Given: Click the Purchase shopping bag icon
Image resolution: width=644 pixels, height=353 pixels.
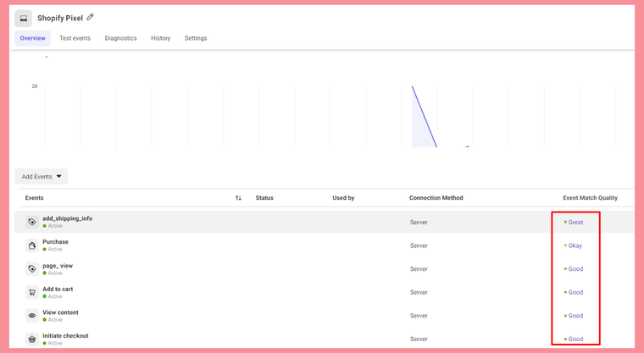Looking at the screenshot, I should [x=31, y=245].
